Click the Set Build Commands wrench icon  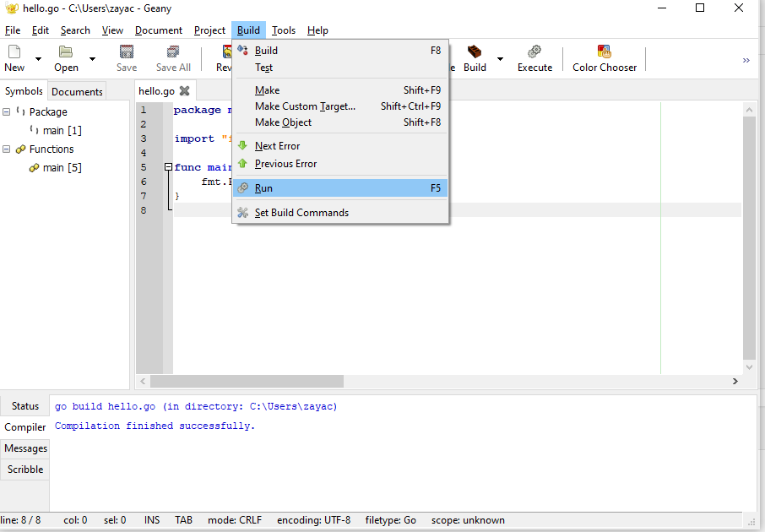(242, 212)
